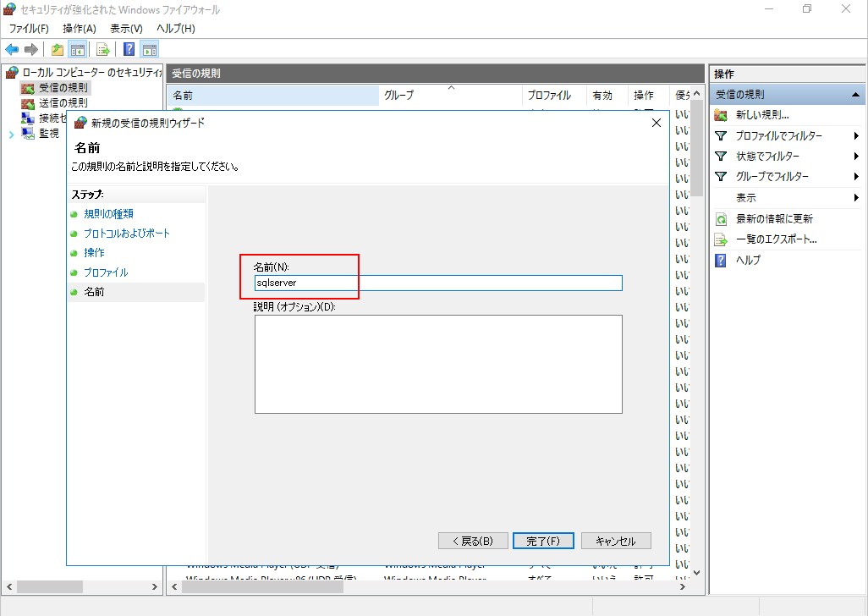Click the 説明 (オプション) text area

438,364
